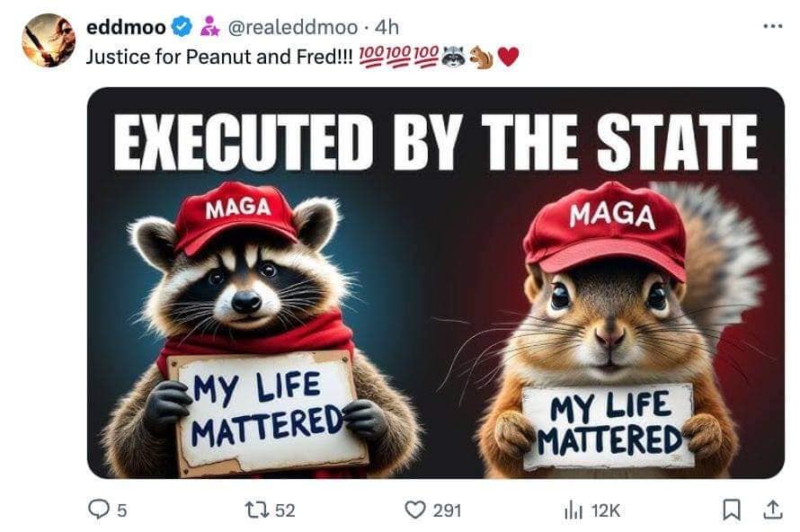The width and height of the screenshot is (800, 532).
Task: Open the view analytics bar chart icon
Action: [x=573, y=510]
